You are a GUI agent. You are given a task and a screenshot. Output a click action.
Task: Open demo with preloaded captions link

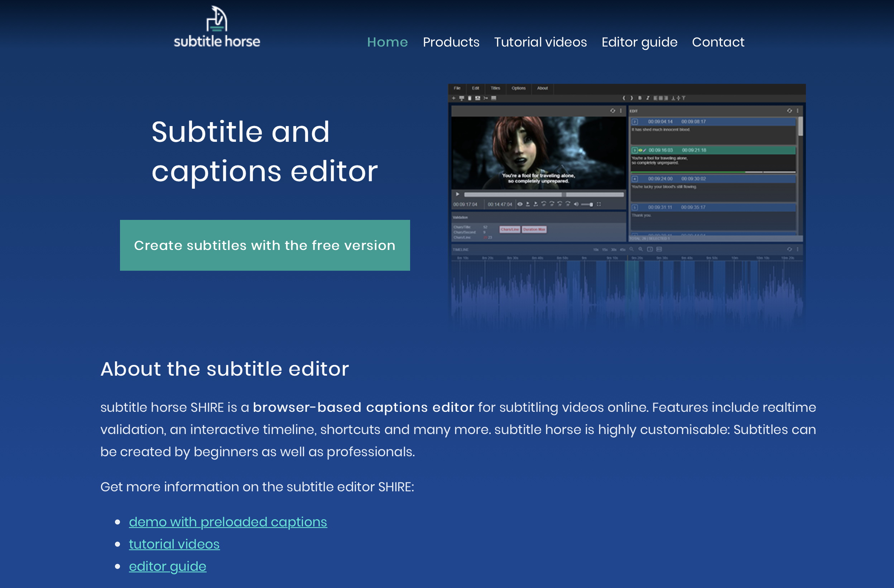(x=228, y=522)
